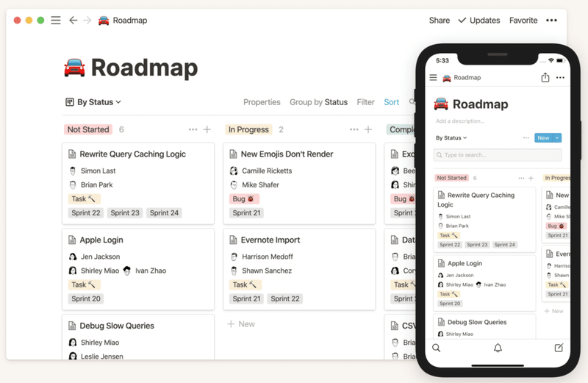This screenshot has height=383, width=588.
Task: Open Not Started column options on desktop
Action: coord(193,129)
